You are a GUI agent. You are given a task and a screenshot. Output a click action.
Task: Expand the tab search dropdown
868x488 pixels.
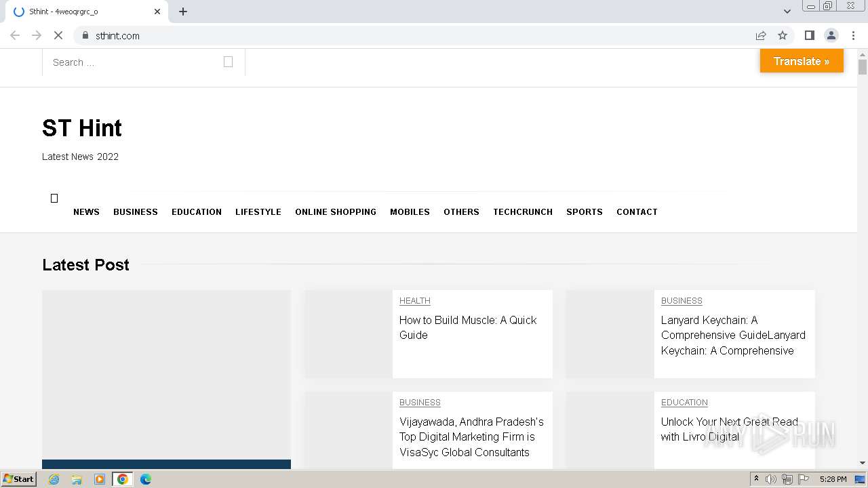[787, 12]
